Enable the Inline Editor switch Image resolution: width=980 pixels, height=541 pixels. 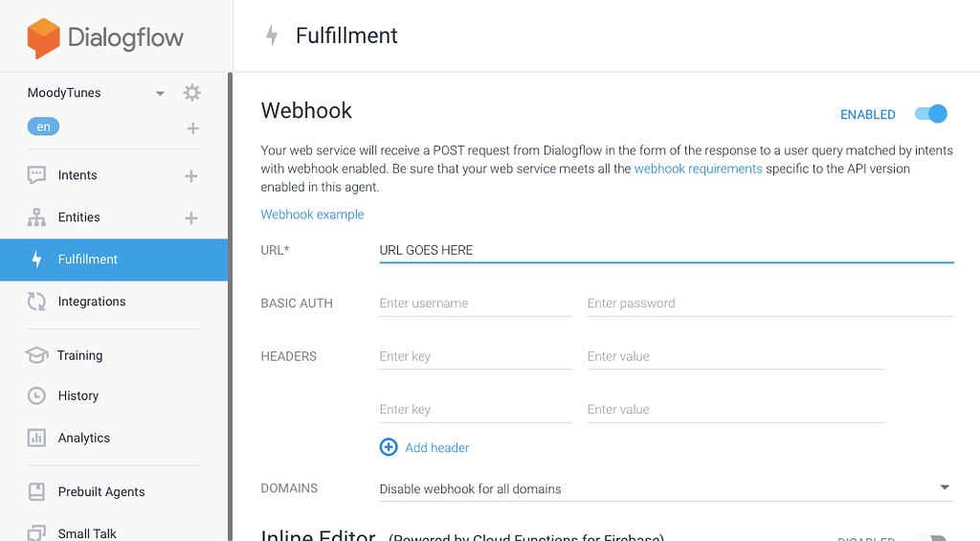tap(929, 537)
